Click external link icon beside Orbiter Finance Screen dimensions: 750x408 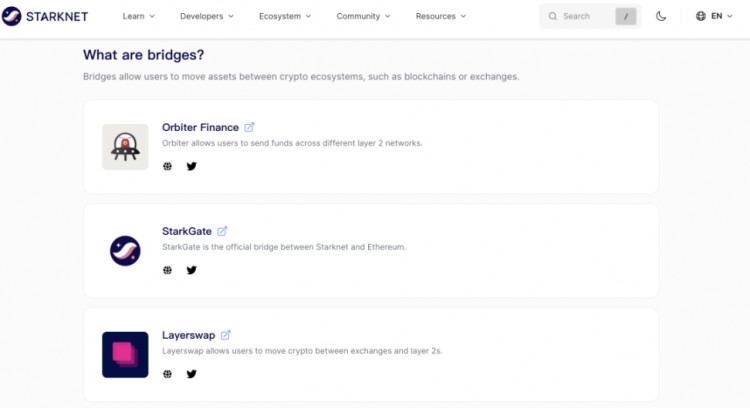[x=249, y=127]
